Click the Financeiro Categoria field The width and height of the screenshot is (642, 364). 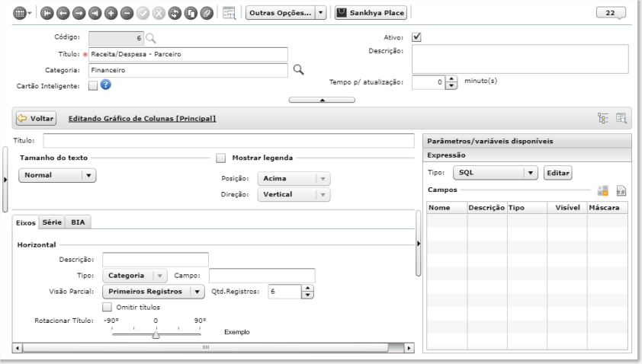click(x=188, y=70)
